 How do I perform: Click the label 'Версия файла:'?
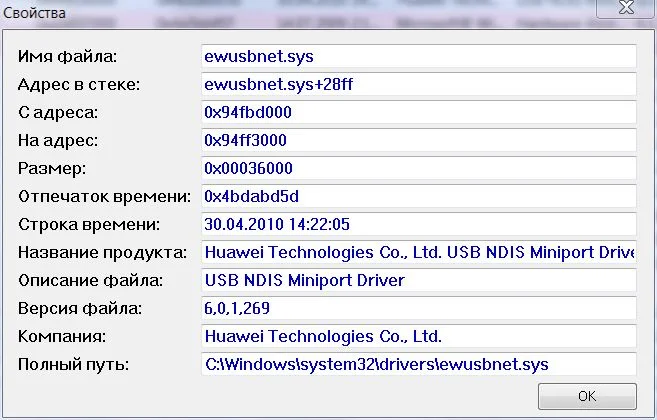(80, 309)
